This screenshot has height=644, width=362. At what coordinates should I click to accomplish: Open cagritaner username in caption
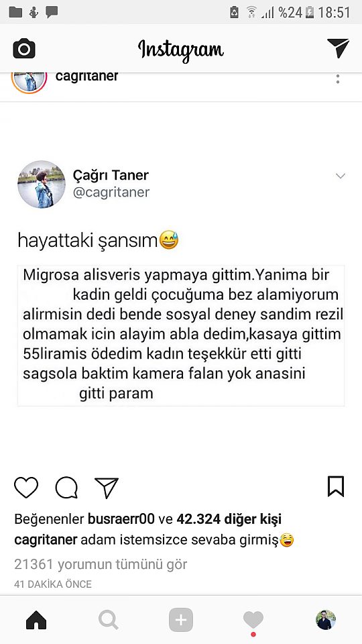[x=46, y=540]
